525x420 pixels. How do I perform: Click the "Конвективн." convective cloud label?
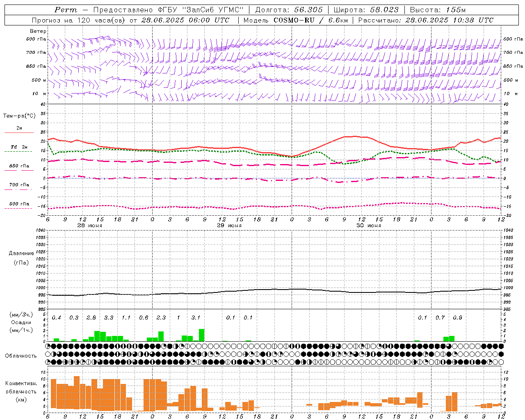click(21, 383)
